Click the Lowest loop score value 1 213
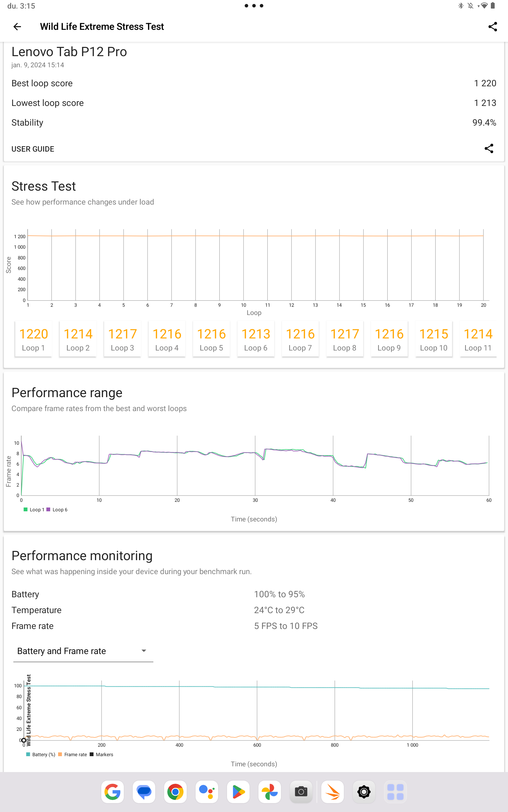Screen dimensions: 508x812 485,103
